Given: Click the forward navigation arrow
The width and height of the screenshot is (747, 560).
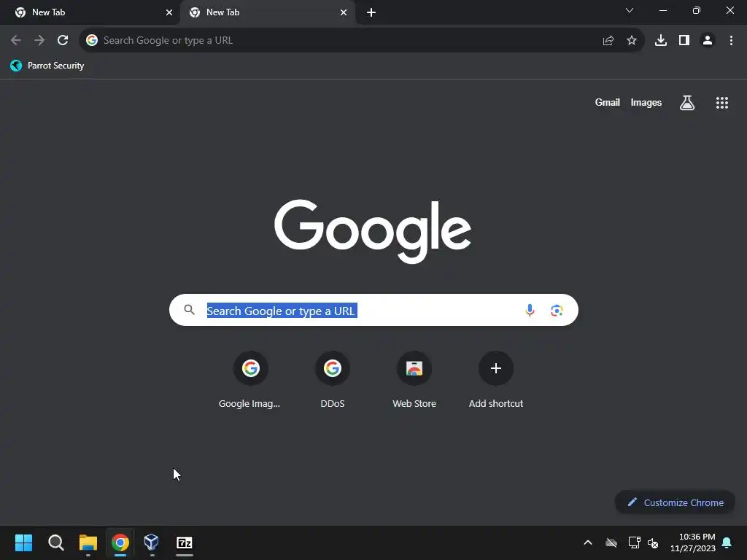Looking at the screenshot, I should coord(39,41).
